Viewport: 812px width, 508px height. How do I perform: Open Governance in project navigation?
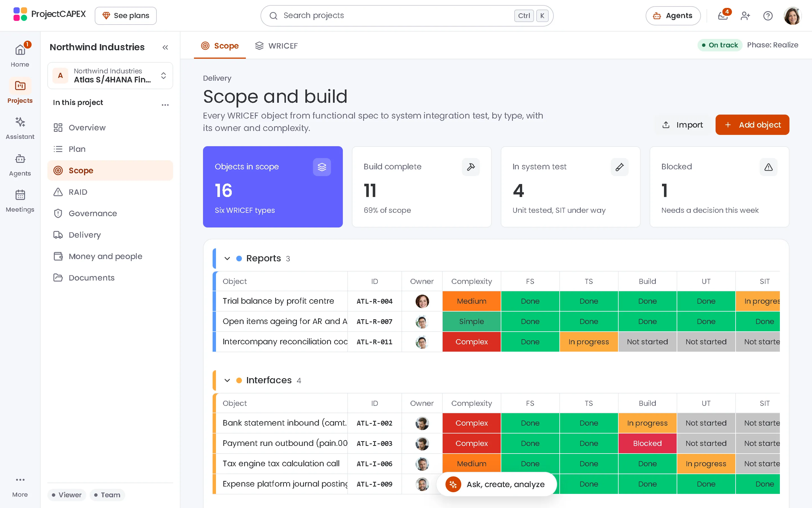point(110,213)
